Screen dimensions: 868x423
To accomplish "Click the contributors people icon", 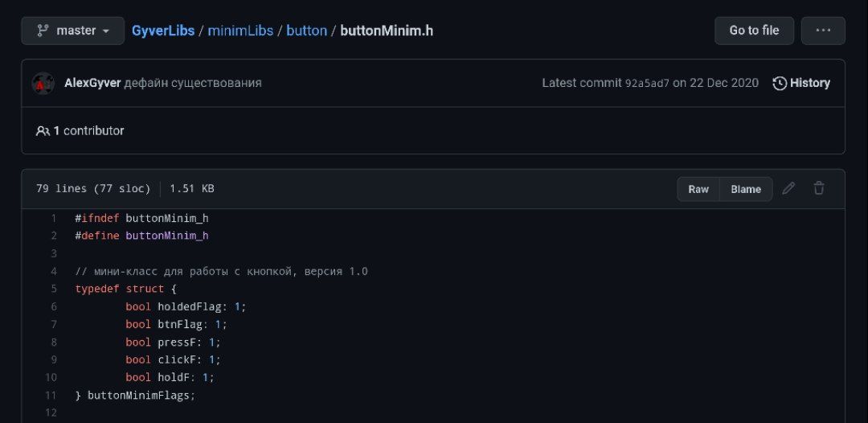I will [x=43, y=130].
